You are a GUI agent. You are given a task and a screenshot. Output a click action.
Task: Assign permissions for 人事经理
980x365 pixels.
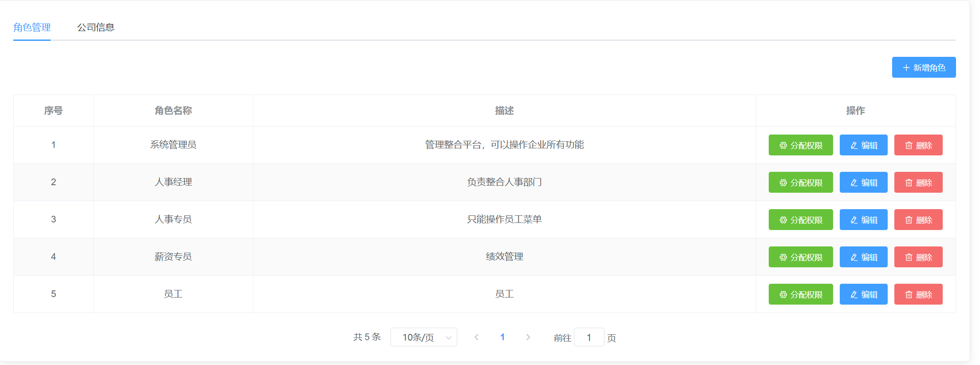tap(801, 182)
